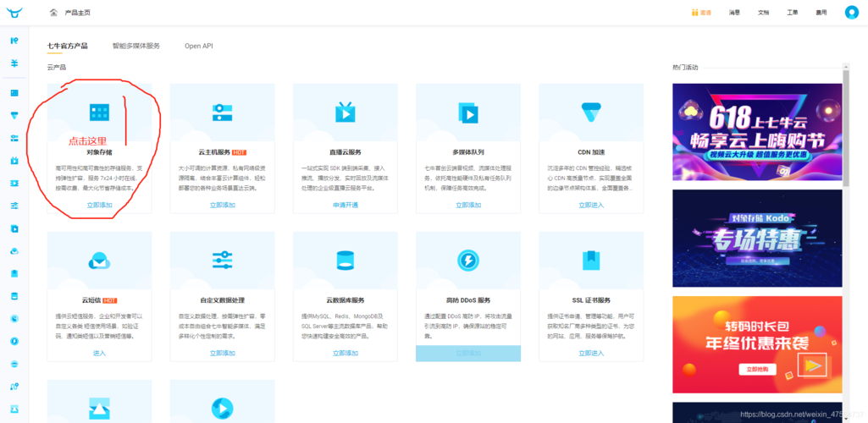
Task: Click the 自定义数据处理 card sliders icon
Action: coord(222,260)
